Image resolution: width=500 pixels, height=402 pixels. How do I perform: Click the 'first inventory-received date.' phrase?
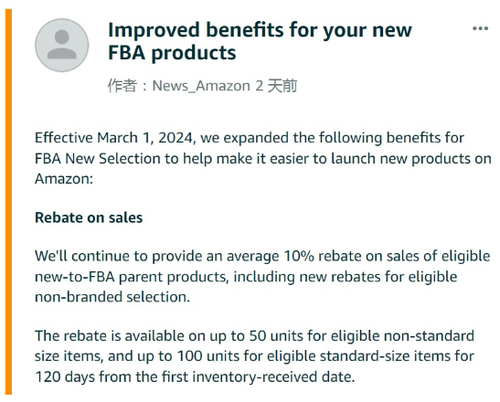click(x=258, y=377)
